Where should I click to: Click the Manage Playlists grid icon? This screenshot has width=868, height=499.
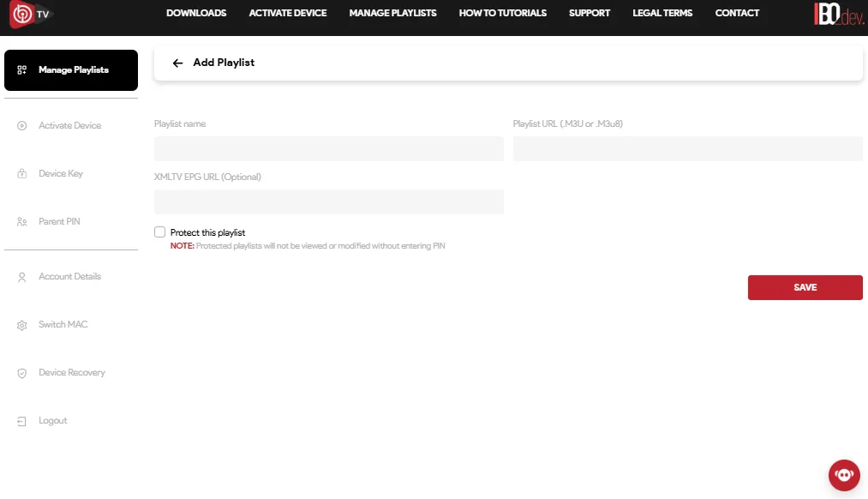pyautogui.click(x=21, y=69)
